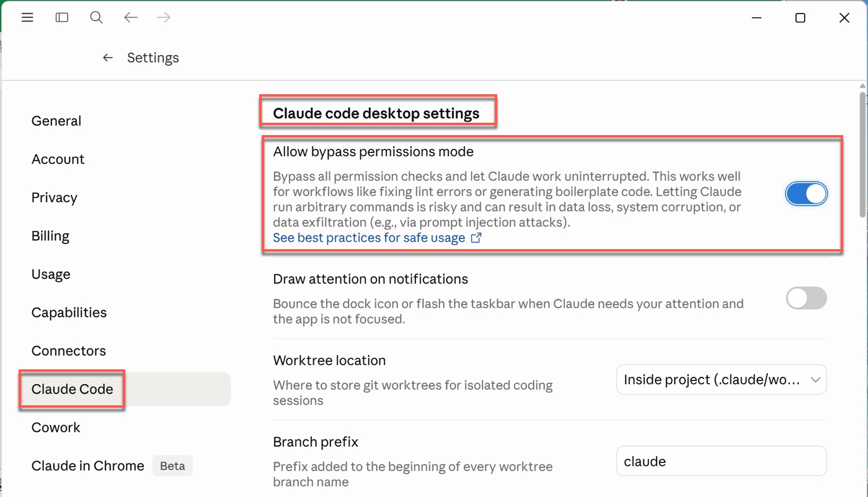Open the Worktree location dropdown

coord(721,379)
